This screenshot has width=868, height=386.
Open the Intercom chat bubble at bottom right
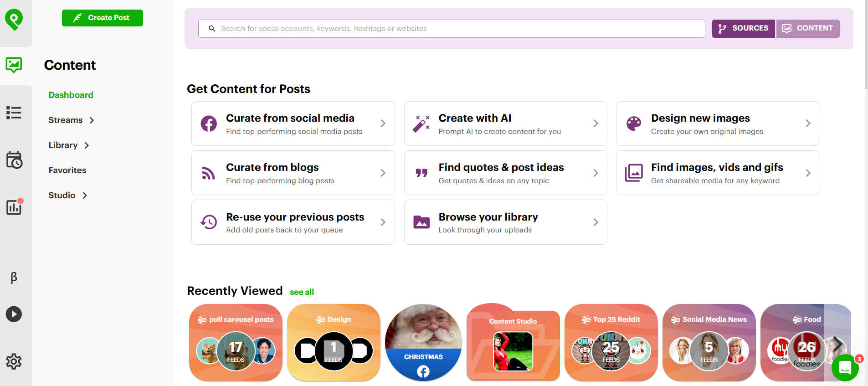click(x=845, y=368)
